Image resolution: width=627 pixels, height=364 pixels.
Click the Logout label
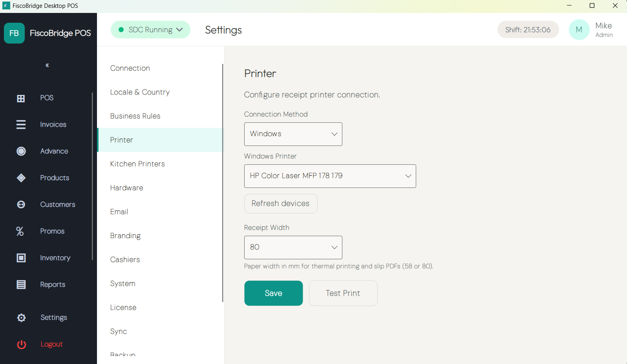(x=51, y=344)
